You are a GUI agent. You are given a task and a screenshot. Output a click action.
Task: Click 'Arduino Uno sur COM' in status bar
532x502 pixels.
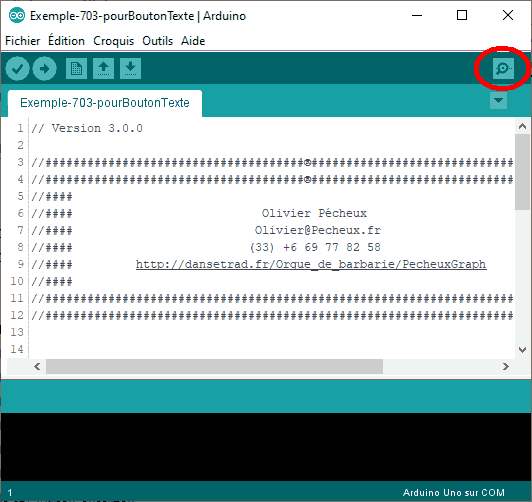click(x=454, y=493)
